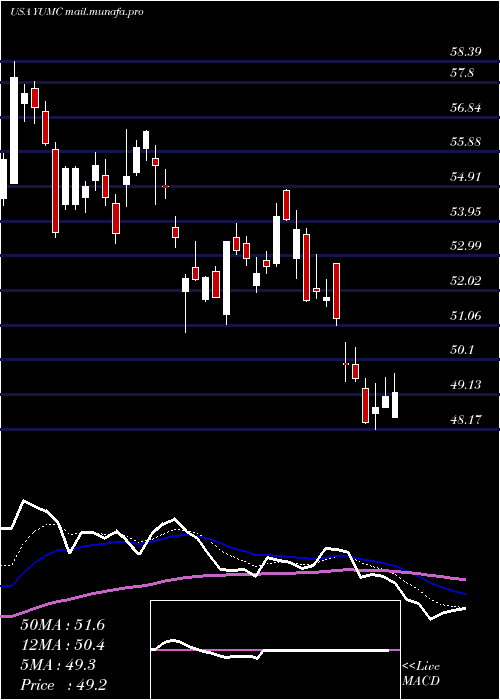Click the 55.88 price level label
This screenshot has height=700, width=500.
[x=466, y=142]
